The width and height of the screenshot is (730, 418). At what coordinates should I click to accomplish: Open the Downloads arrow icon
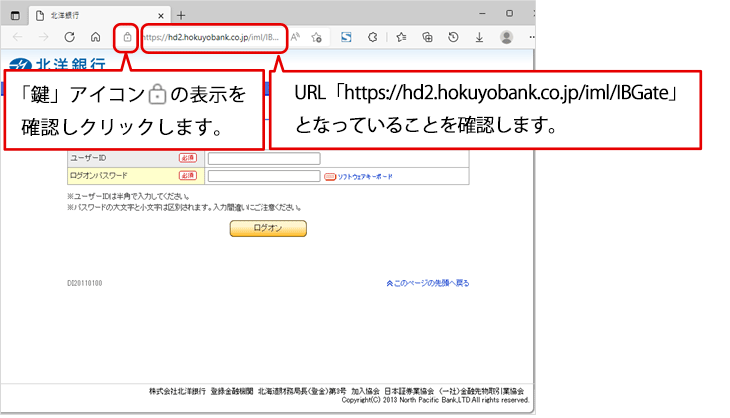coord(479,37)
